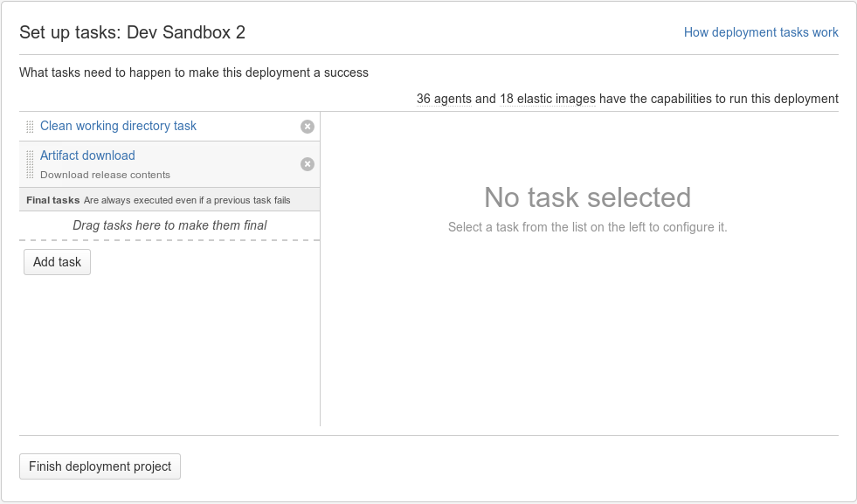
Task: Click the Final tasks header label
Action: 53,200
